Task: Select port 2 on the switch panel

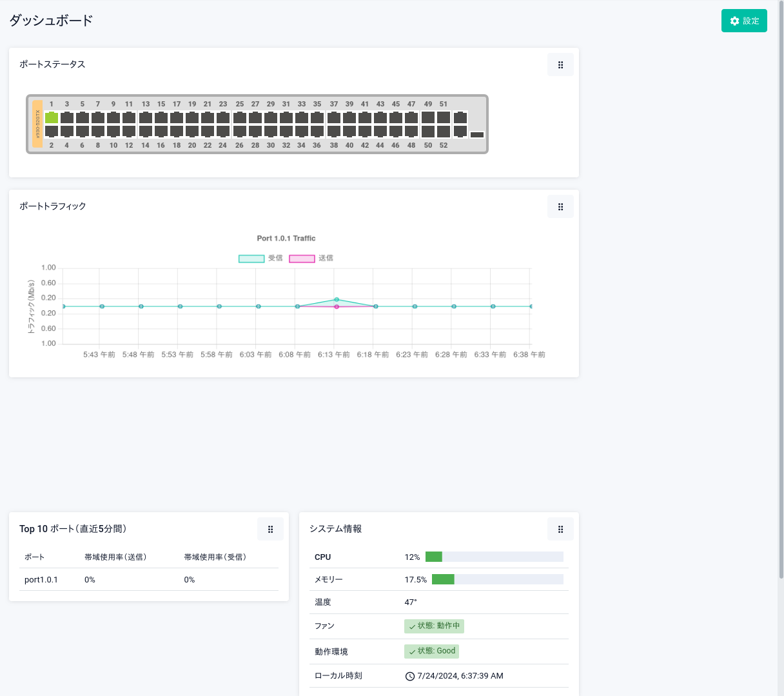Action: point(52,131)
